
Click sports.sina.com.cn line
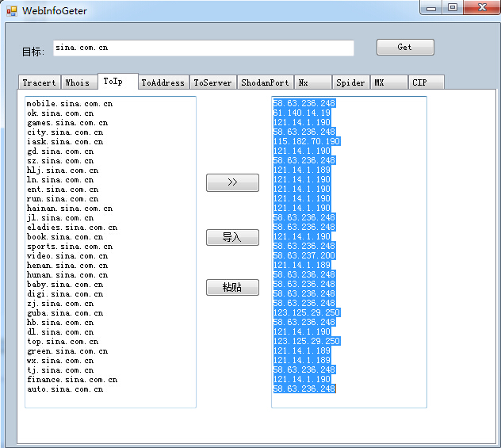(70, 247)
